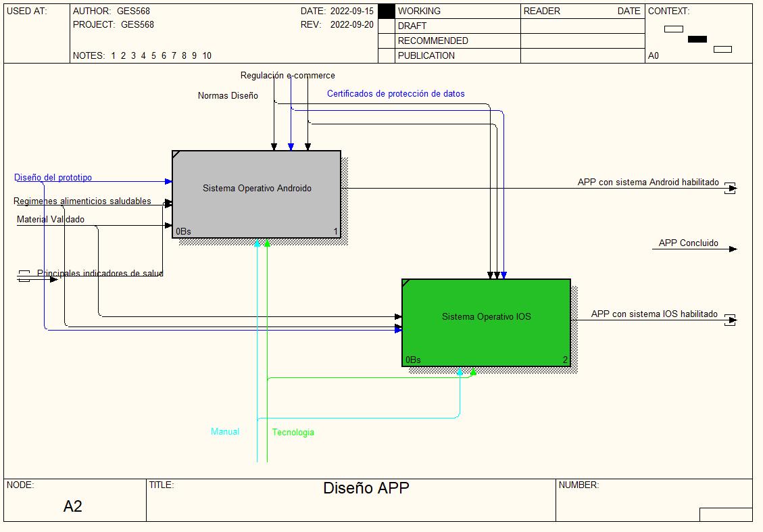Image resolution: width=763 pixels, height=532 pixels.
Task: Select the Regulación e-commerce control label
Action: pyautogui.click(x=287, y=76)
